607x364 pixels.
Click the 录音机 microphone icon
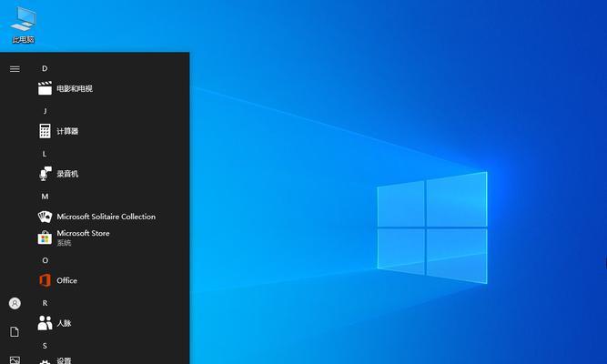[46, 174]
